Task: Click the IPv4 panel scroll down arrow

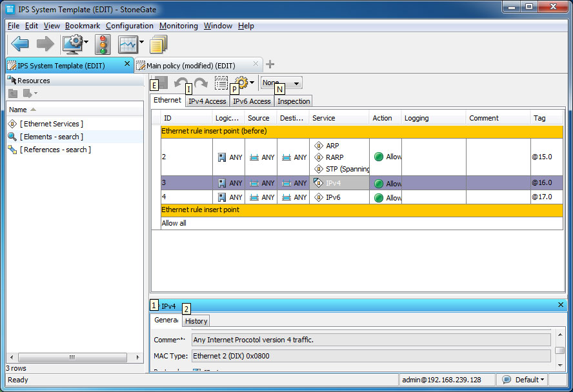Action: click(x=560, y=366)
